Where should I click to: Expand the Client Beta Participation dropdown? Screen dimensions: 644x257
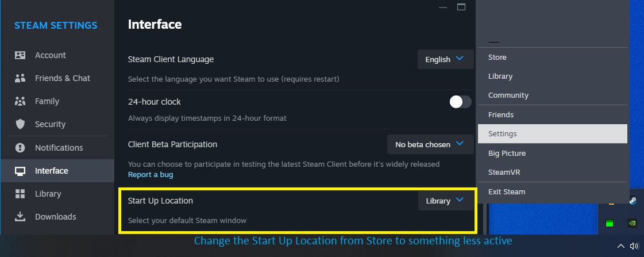point(430,144)
